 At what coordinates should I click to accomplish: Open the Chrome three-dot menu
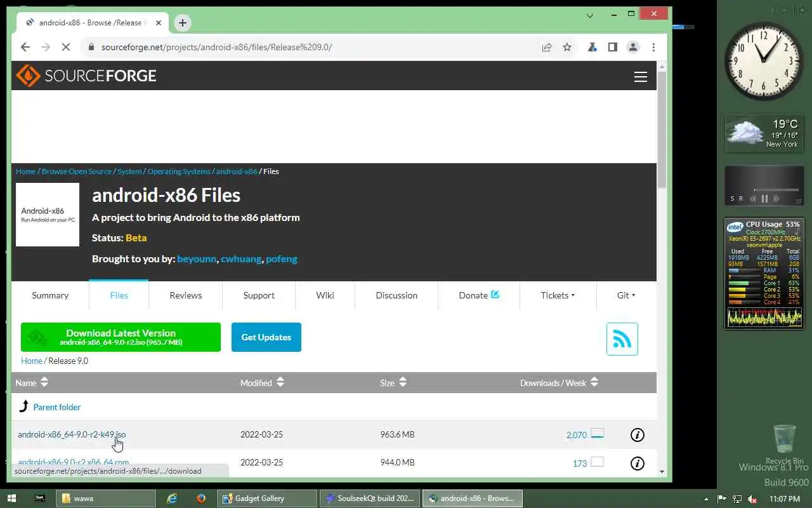click(653, 47)
